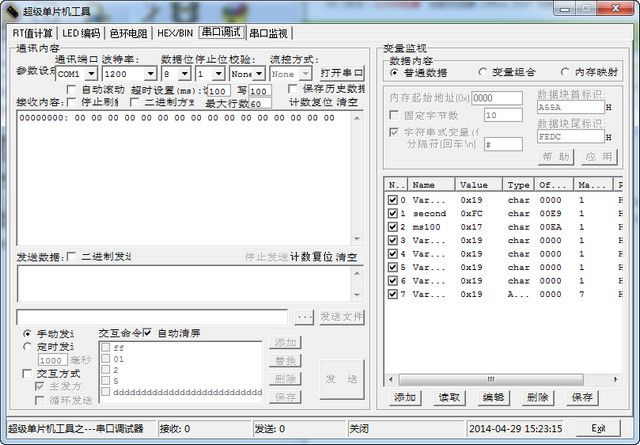
Task: Click the Type column header
Action: tap(518, 185)
